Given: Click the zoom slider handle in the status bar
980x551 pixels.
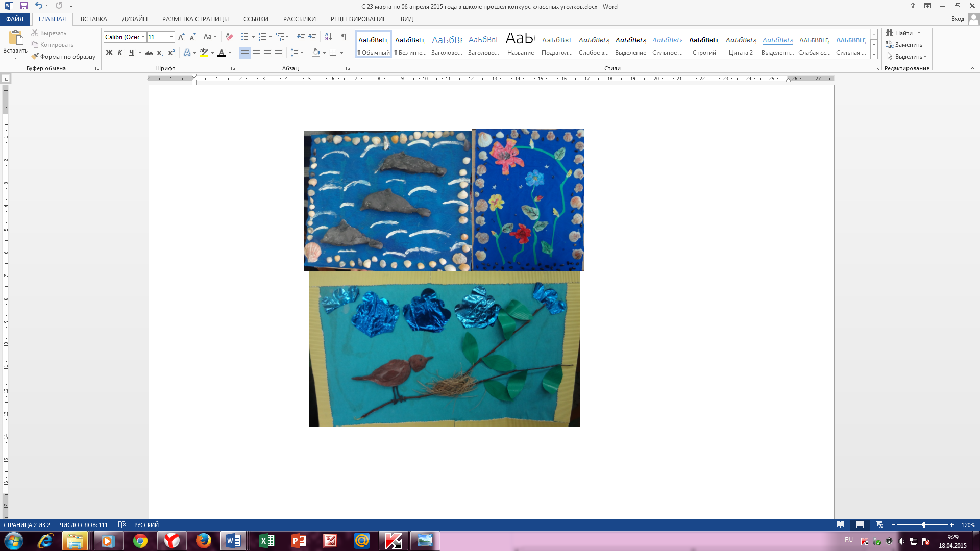Looking at the screenshot, I should 923,525.
